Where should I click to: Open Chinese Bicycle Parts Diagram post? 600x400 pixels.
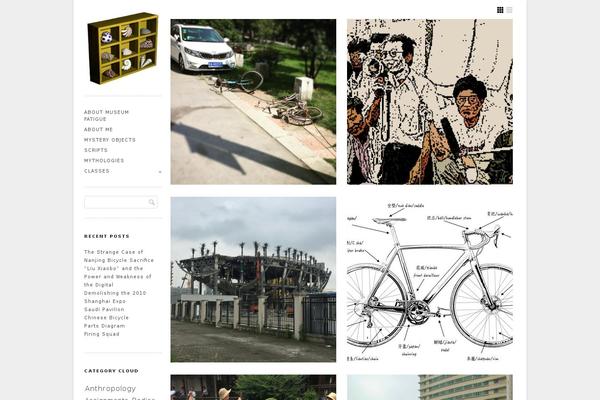coord(106,322)
